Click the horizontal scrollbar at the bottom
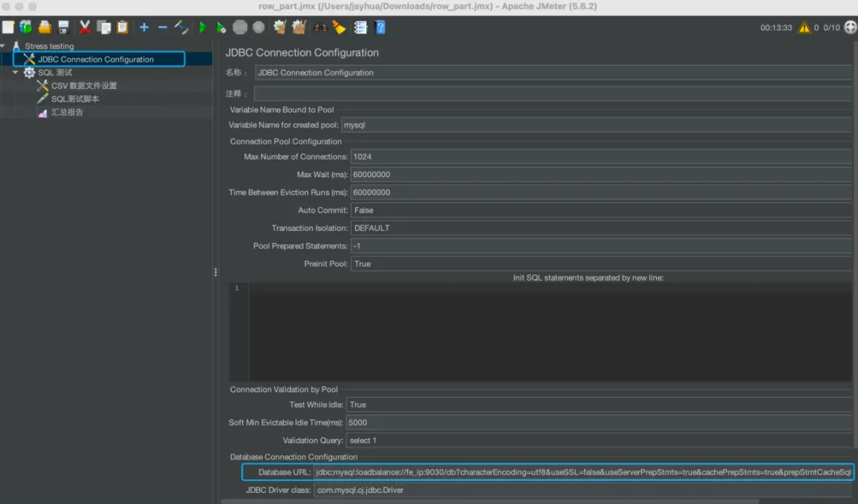Image resolution: width=858 pixels, height=504 pixels. [x=489, y=501]
